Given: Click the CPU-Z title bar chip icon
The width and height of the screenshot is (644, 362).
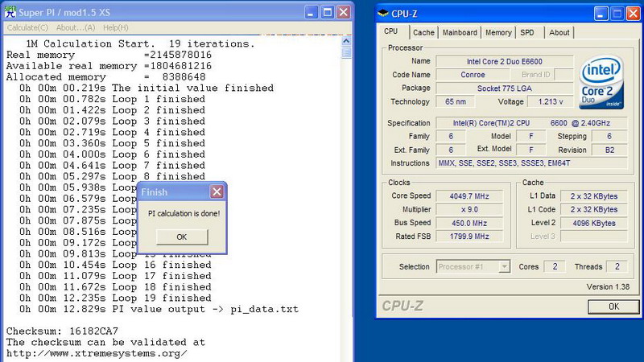Looking at the screenshot, I should [x=383, y=13].
